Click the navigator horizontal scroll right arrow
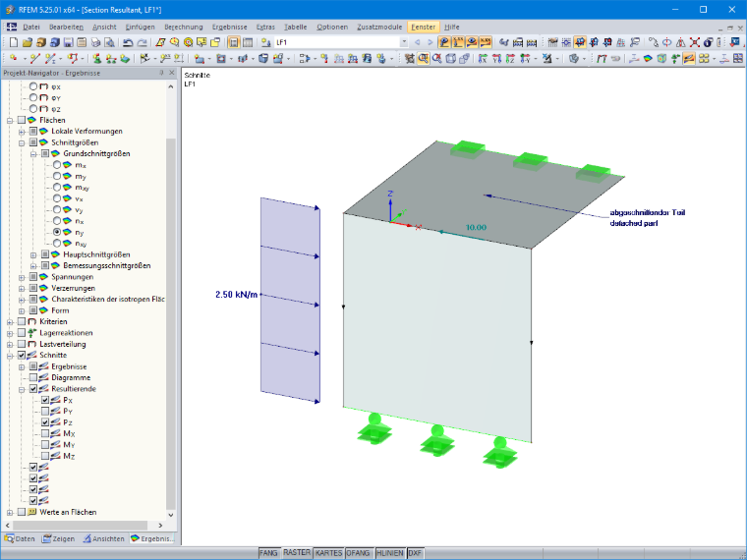Image resolution: width=747 pixels, height=560 pixels. 160,526
